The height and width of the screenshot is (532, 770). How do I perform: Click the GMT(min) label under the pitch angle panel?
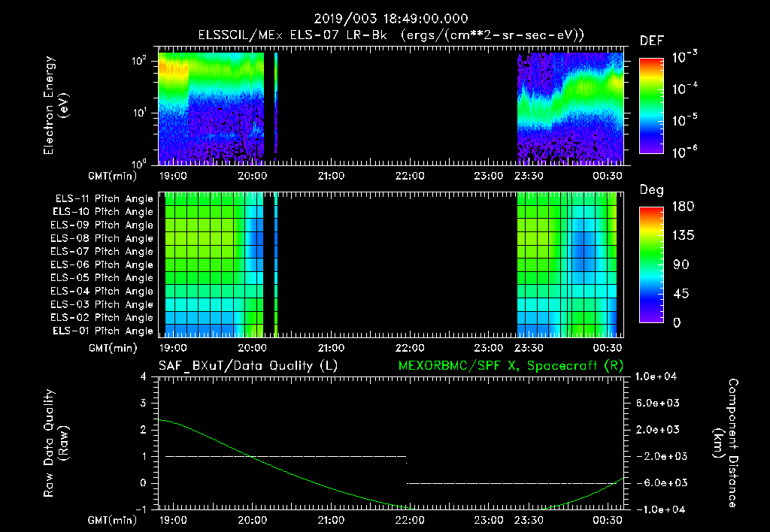point(113,348)
